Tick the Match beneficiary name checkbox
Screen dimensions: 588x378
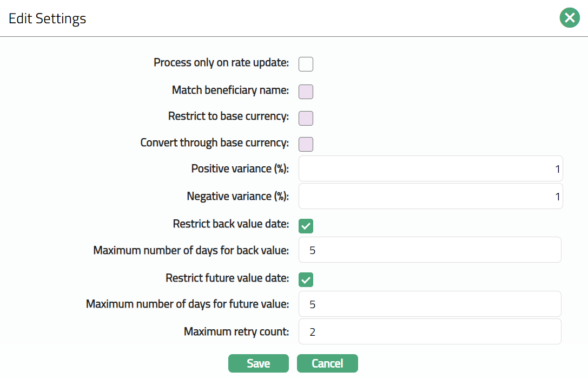[306, 92]
